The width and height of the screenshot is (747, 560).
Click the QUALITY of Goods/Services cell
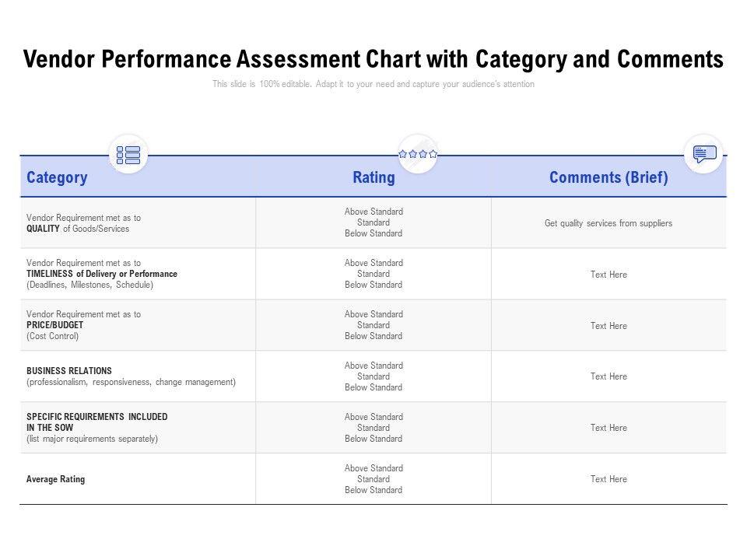click(x=84, y=223)
